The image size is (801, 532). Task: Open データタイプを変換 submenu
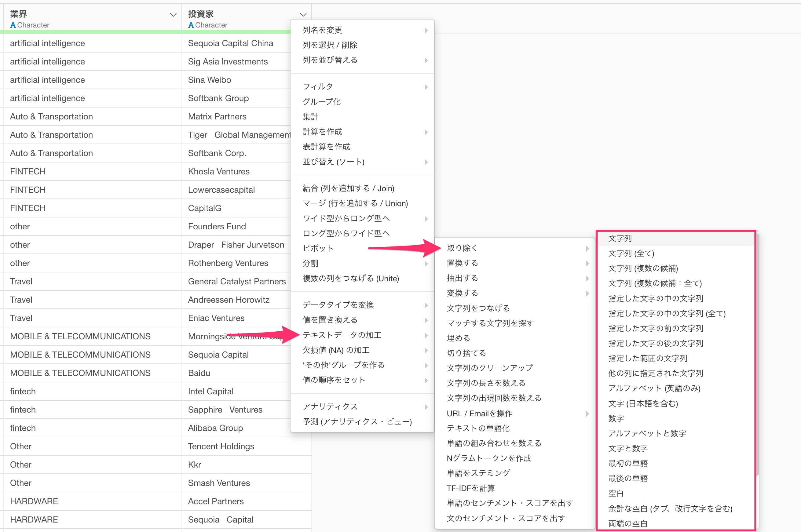pos(362,305)
